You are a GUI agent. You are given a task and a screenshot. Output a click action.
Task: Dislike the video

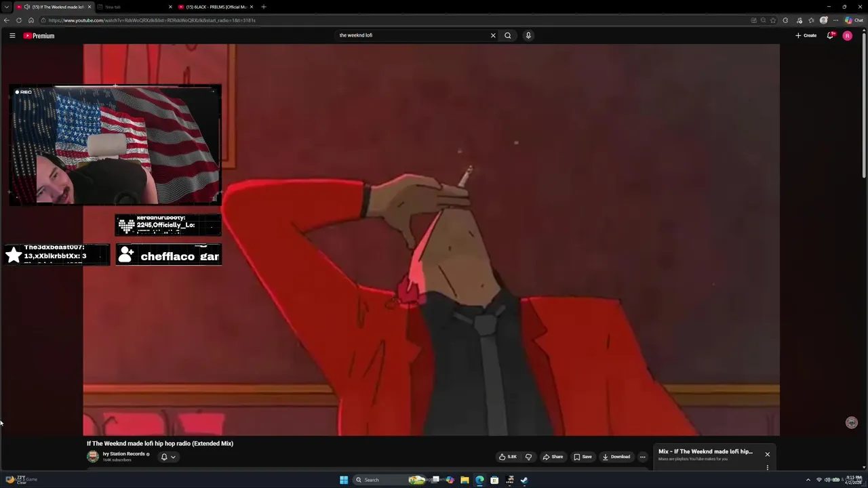coord(528,457)
